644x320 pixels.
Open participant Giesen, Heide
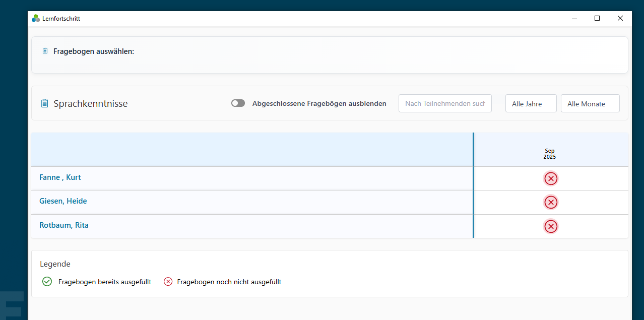[63, 201]
